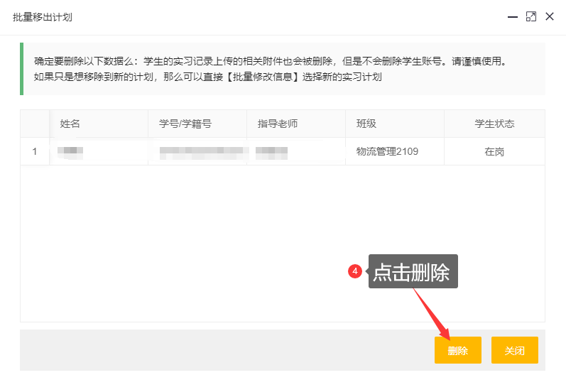Click the 学号/学籍号 column header
This screenshot has height=392, width=566.
pos(185,124)
